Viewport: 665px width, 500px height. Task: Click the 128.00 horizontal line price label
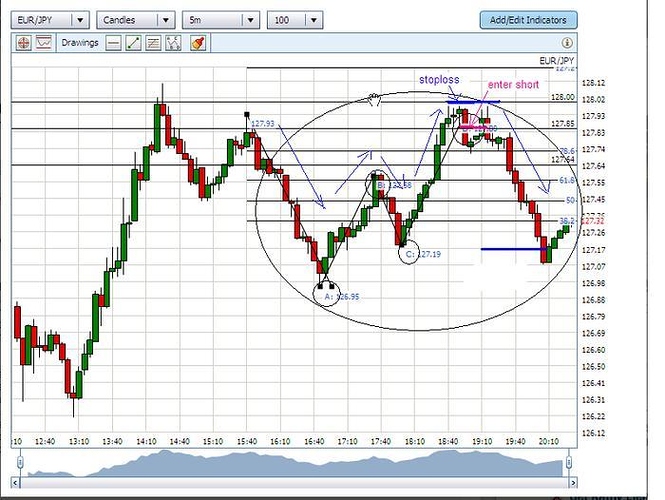(563, 97)
